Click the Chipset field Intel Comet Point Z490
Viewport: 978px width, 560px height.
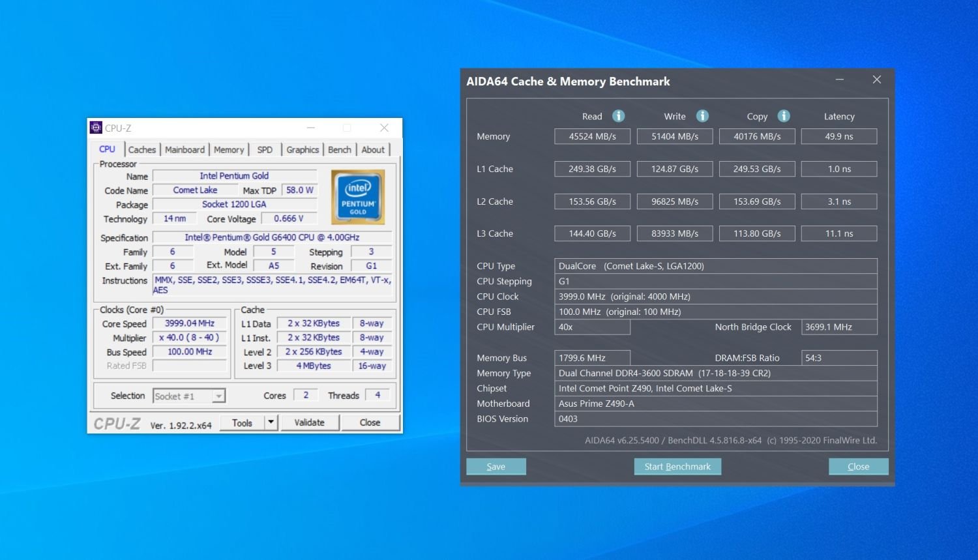click(716, 389)
